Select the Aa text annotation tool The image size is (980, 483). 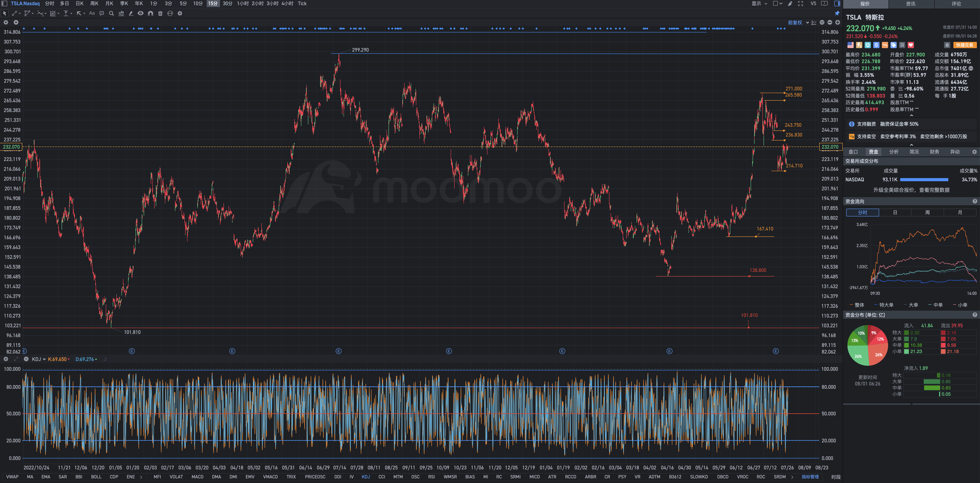[x=92, y=13]
